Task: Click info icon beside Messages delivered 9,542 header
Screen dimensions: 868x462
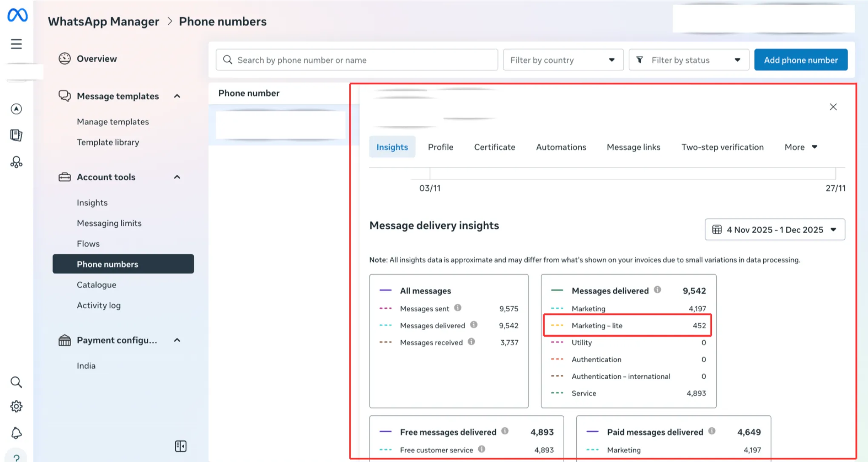Action: [x=657, y=290]
